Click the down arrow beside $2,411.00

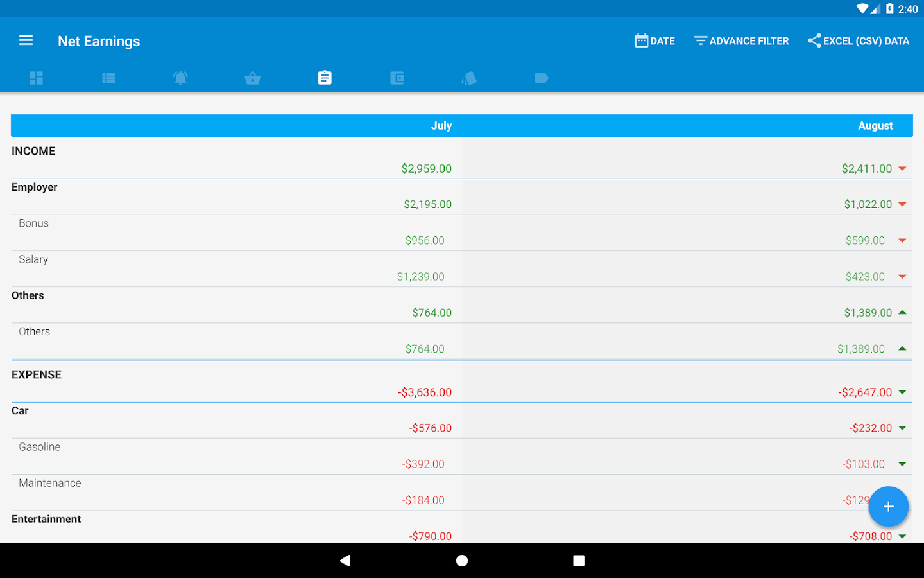902,168
